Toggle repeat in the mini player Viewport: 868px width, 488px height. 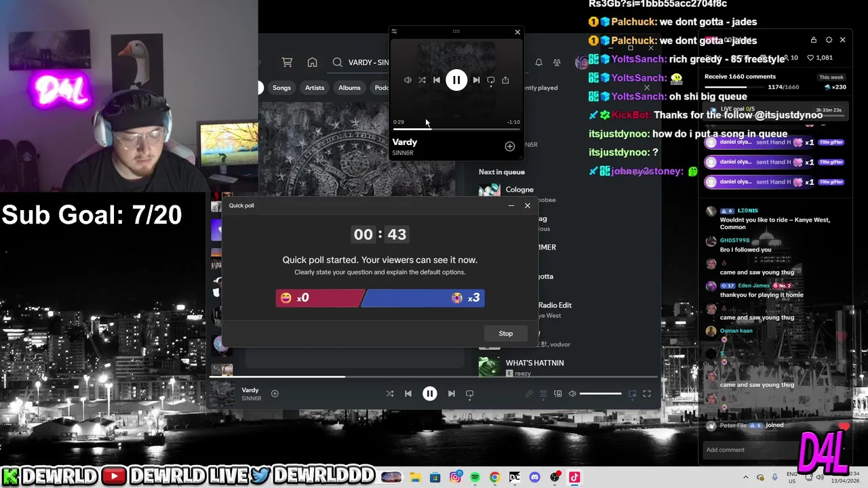coord(491,80)
